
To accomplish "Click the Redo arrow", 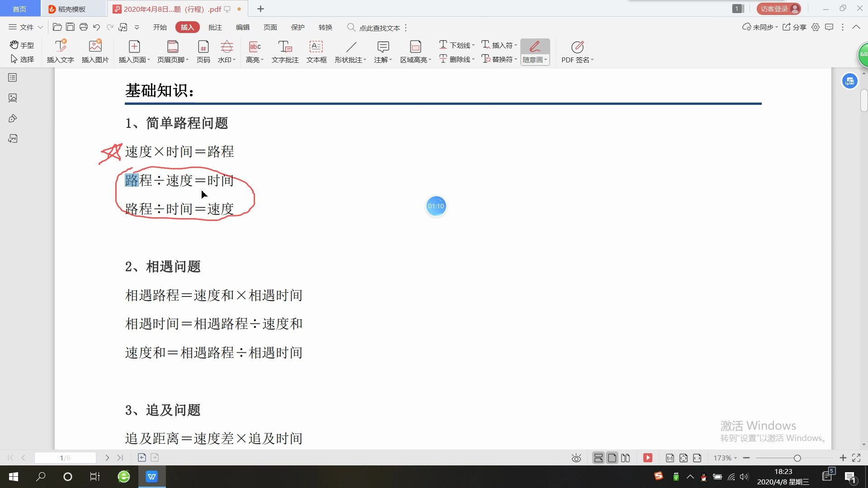I will pos(110,27).
